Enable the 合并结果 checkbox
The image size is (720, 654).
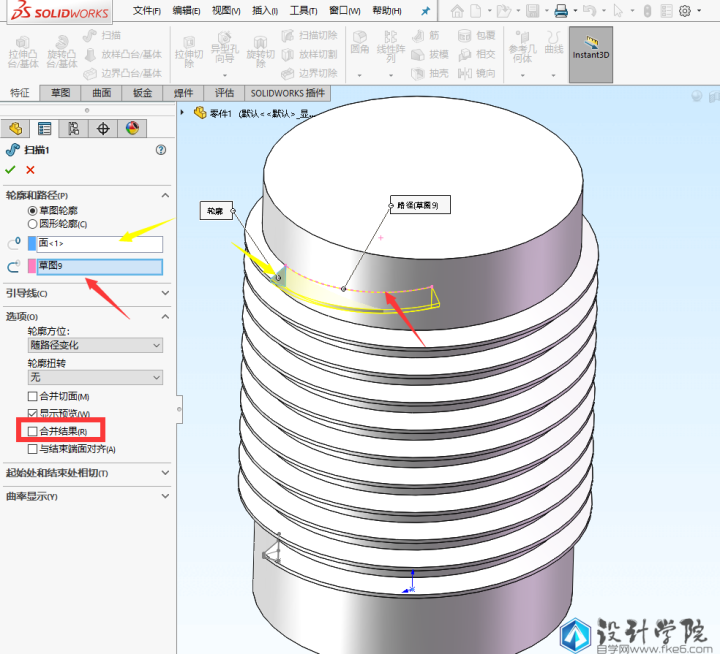click(33, 431)
